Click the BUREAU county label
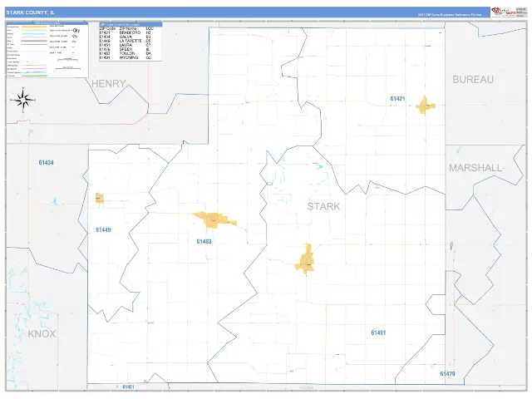The width and height of the screenshot is (532, 399). point(473,80)
